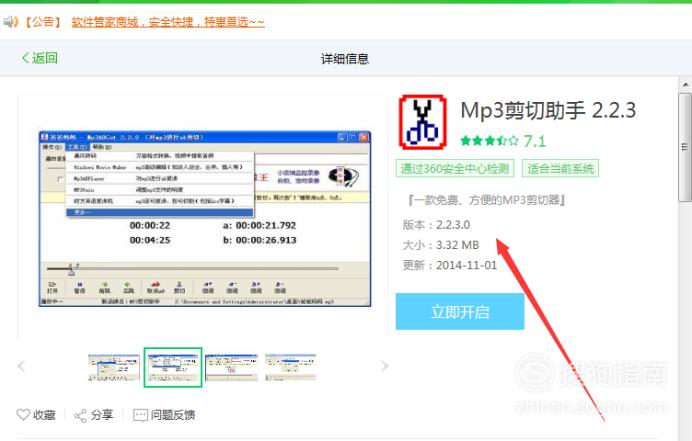692x441 pixels.
Task: Go back with the 返回 button
Action: tap(40, 58)
